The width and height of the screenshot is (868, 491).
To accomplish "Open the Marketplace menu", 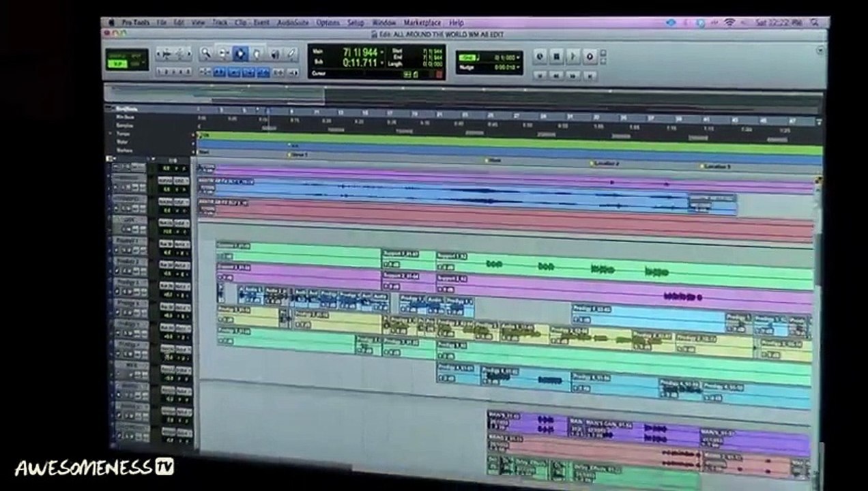I will [x=423, y=23].
